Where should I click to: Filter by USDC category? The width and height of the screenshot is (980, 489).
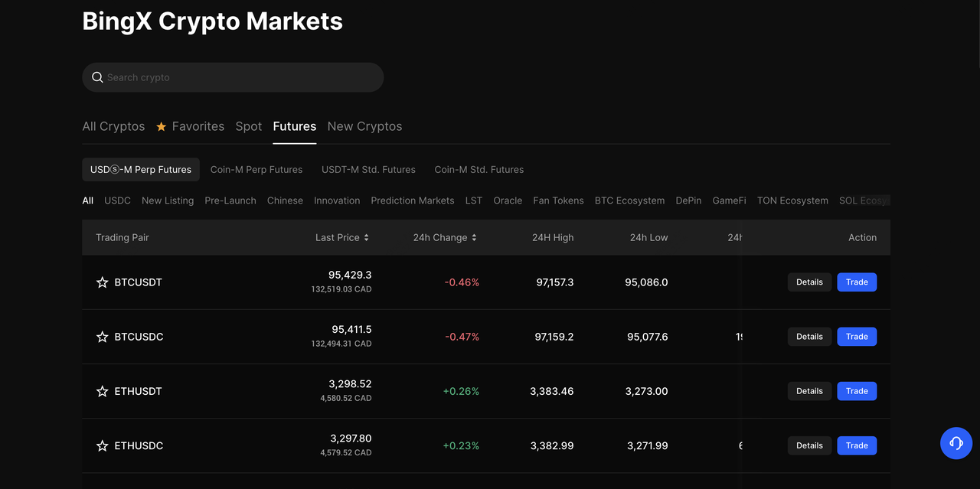[117, 200]
